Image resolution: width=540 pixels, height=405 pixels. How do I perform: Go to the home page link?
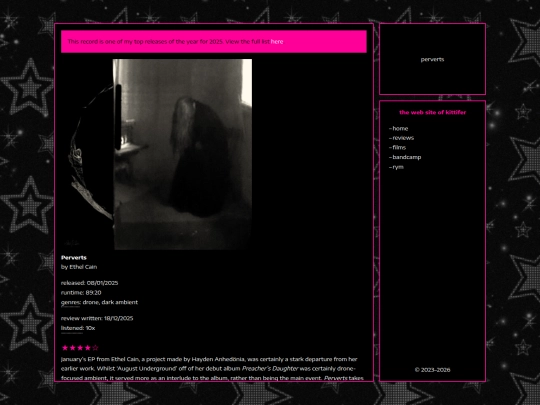point(400,128)
